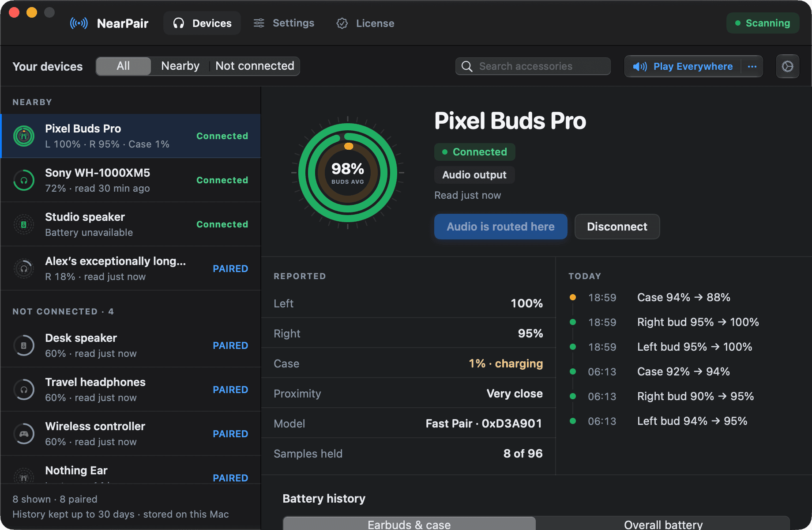Click the Play Everywhere button

pyautogui.click(x=683, y=66)
